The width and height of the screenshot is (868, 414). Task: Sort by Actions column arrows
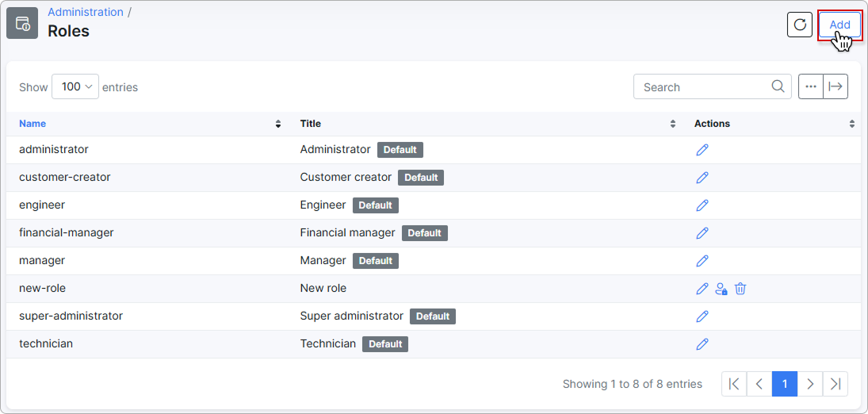click(852, 125)
